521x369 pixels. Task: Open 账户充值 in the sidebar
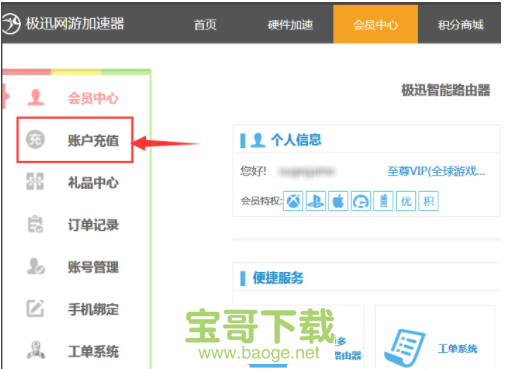(93, 140)
